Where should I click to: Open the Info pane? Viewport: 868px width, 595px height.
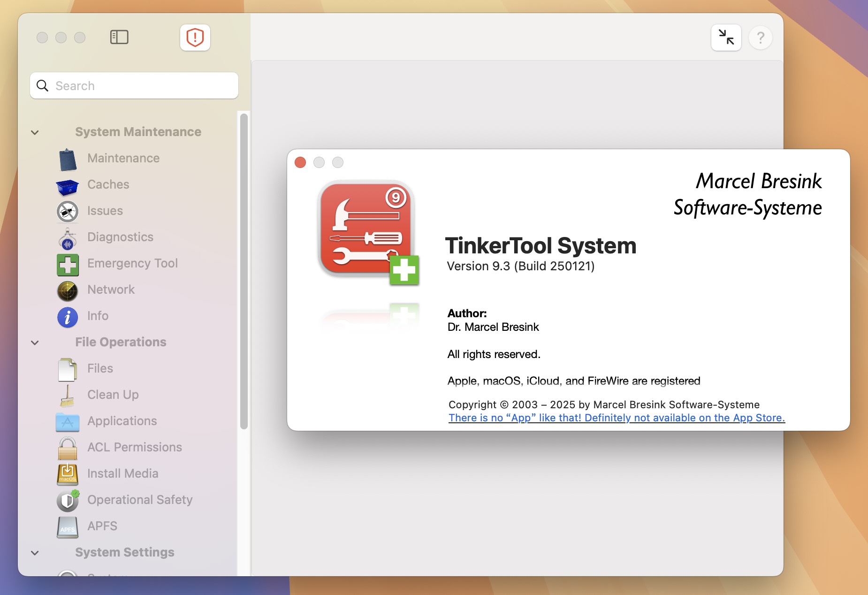click(97, 316)
